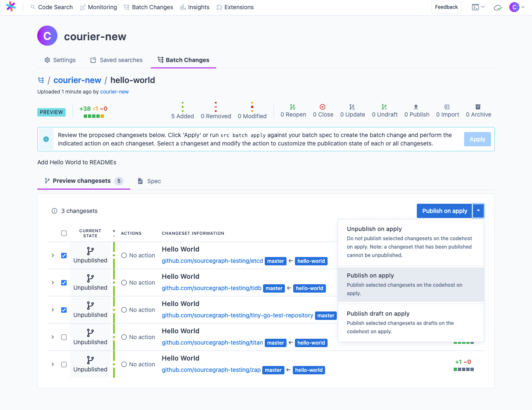Click the Feedback button
Screen dimensions: 532x410
447,7
